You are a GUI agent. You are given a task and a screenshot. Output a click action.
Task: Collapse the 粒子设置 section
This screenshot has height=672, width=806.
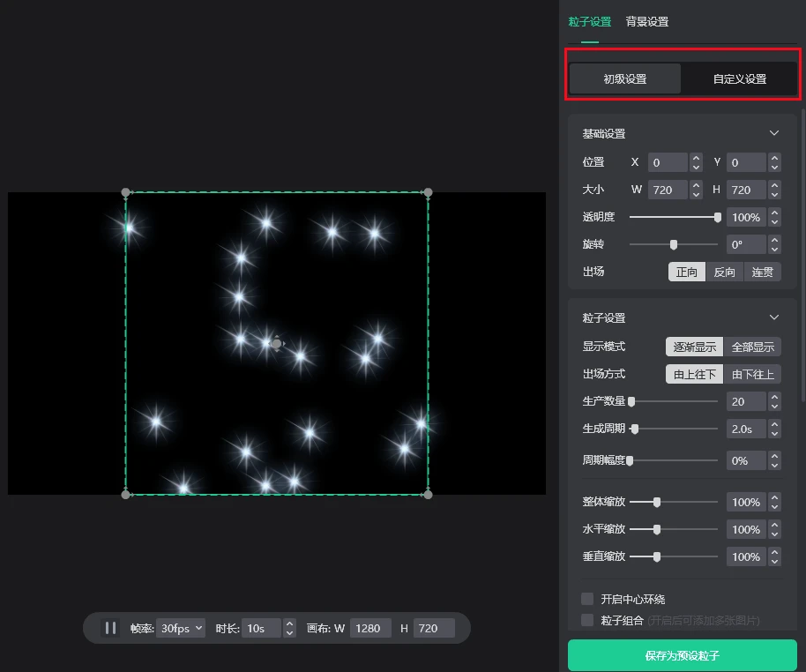774,317
